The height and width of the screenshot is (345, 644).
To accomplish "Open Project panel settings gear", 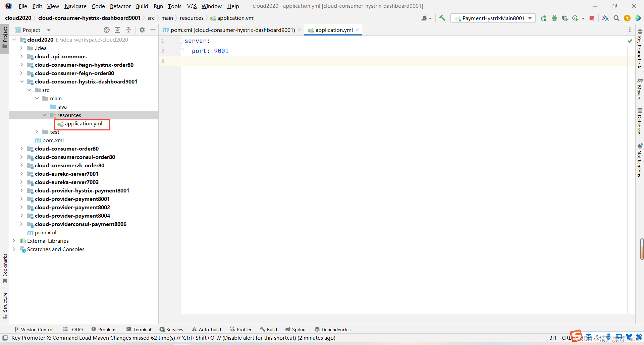I will (142, 30).
